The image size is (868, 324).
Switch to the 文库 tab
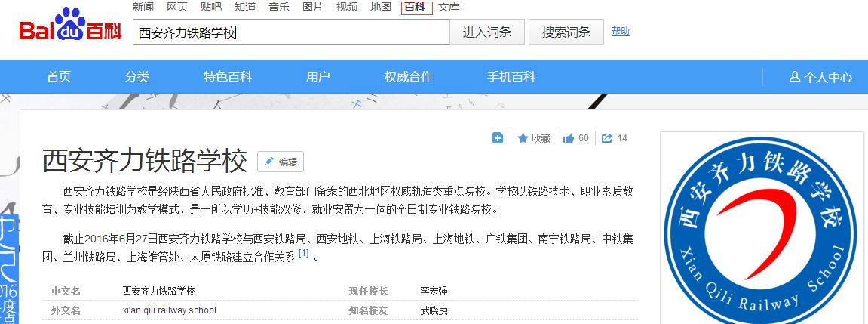click(x=449, y=8)
